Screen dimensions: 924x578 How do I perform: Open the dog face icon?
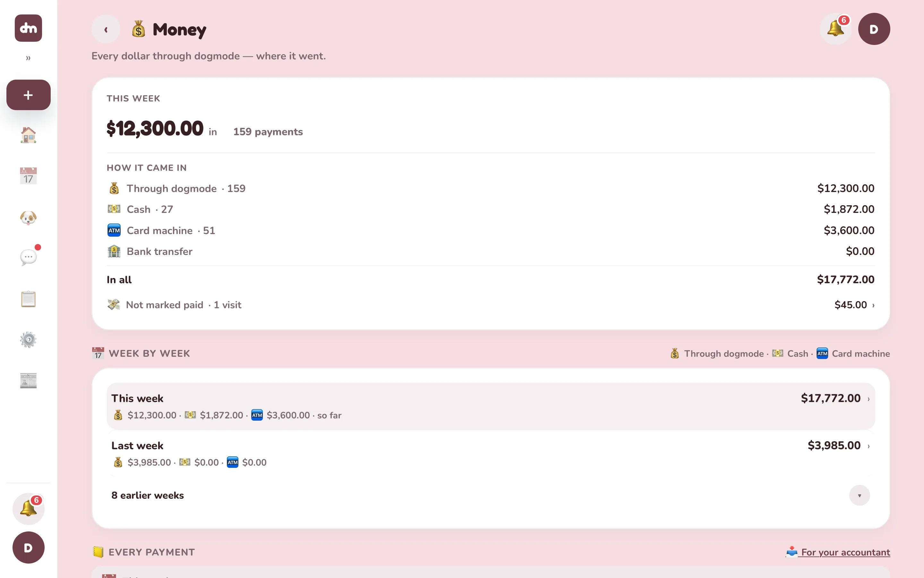[x=28, y=217]
